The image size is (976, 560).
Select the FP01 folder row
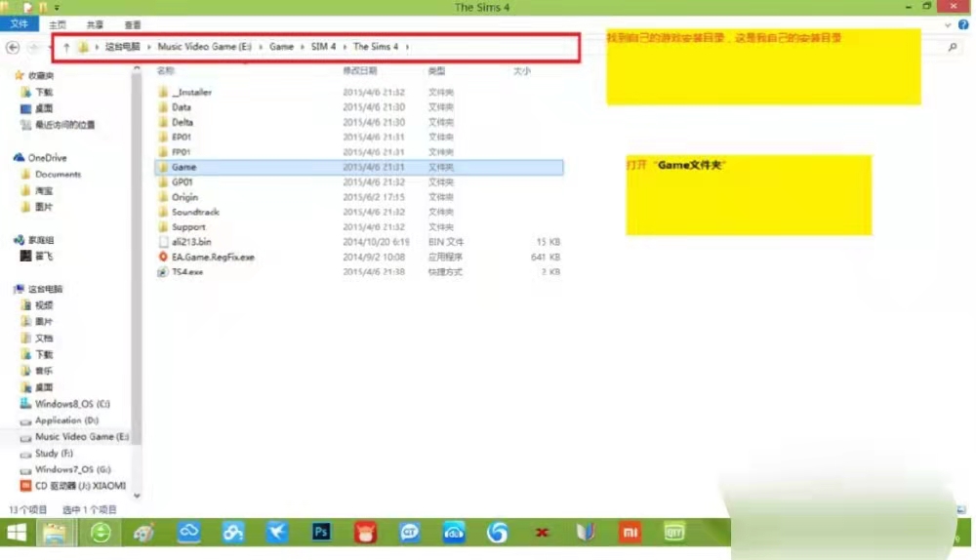point(358,152)
